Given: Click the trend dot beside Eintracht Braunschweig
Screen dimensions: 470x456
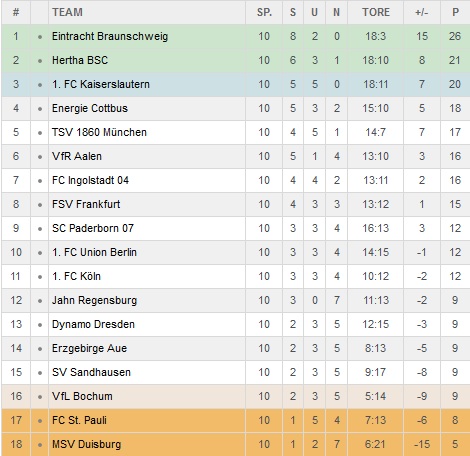Looking at the screenshot, I should click(x=40, y=37).
